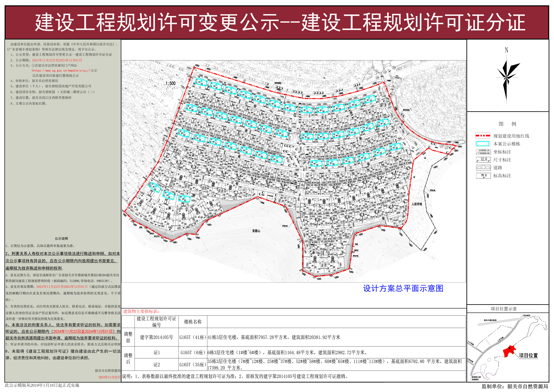
Task: Click the line 5、建设单位 韶关碧桂园房地产开发有限公司
Action: (51, 86)
